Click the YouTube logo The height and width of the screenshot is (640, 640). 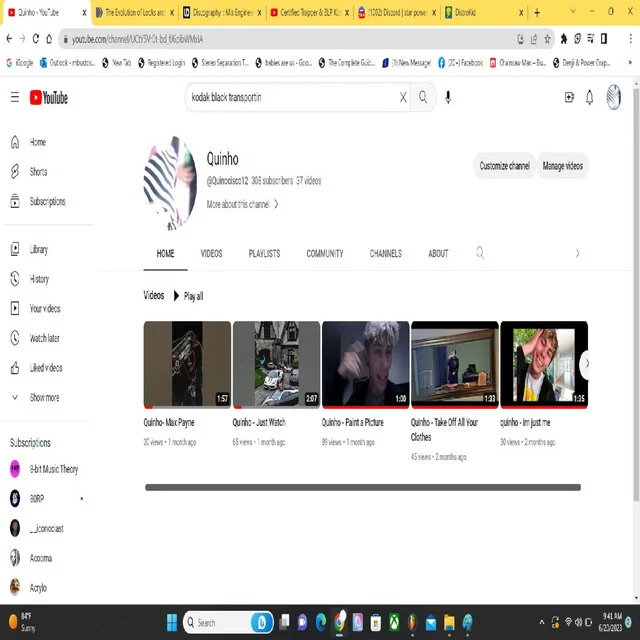49,98
